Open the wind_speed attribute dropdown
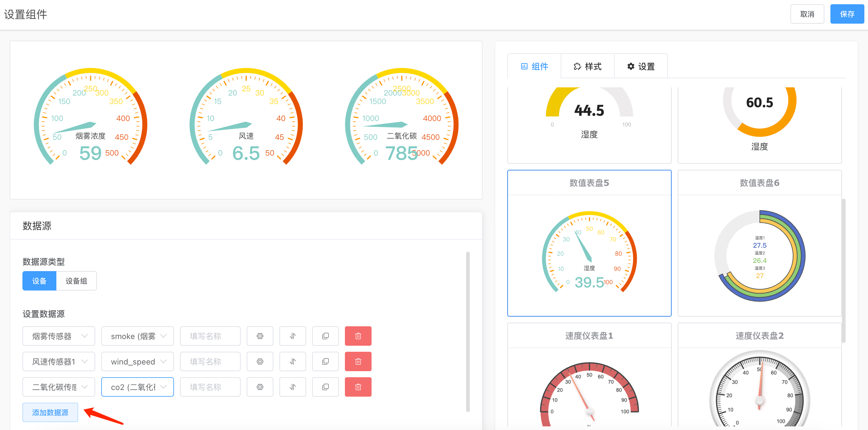Image resolution: width=868 pixels, height=430 pixels. tap(138, 361)
